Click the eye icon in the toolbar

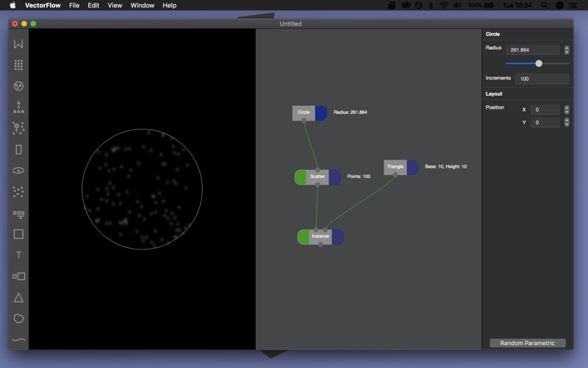tap(18, 171)
